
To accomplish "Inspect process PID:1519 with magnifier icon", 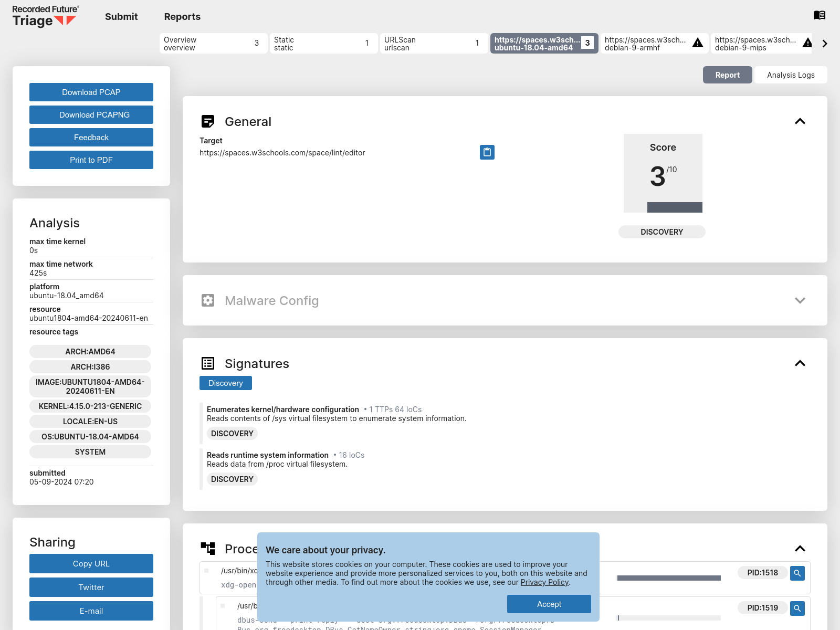I will (797, 608).
